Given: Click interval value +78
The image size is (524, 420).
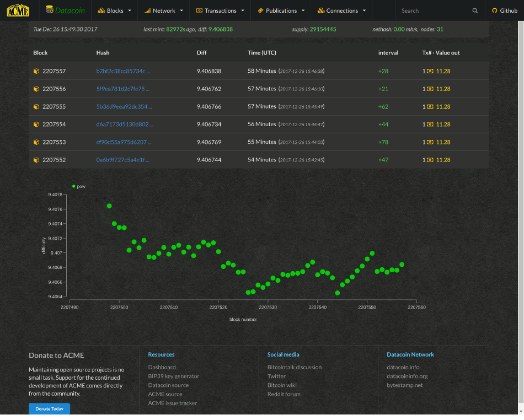Looking at the screenshot, I should pos(383,142).
